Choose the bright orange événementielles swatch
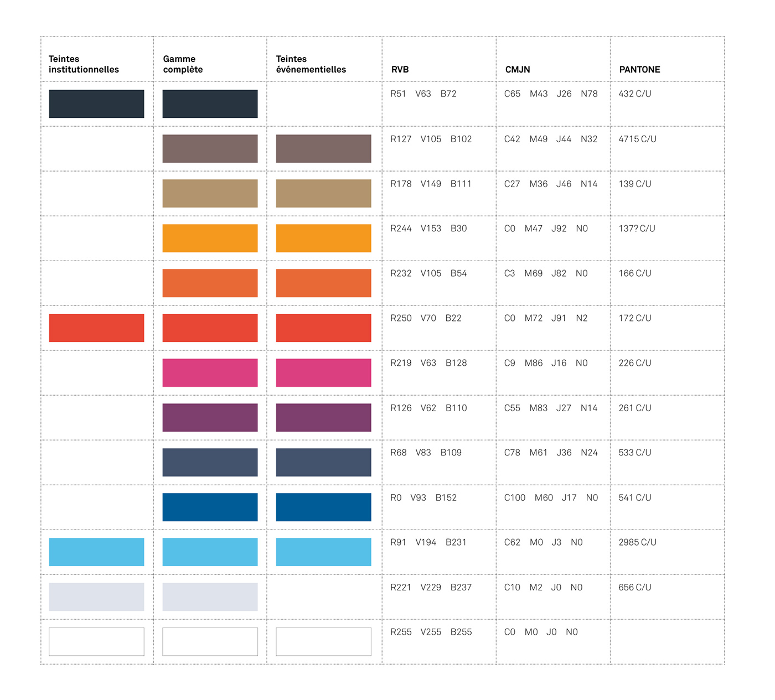This screenshot has width=775, height=700. (x=323, y=238)
